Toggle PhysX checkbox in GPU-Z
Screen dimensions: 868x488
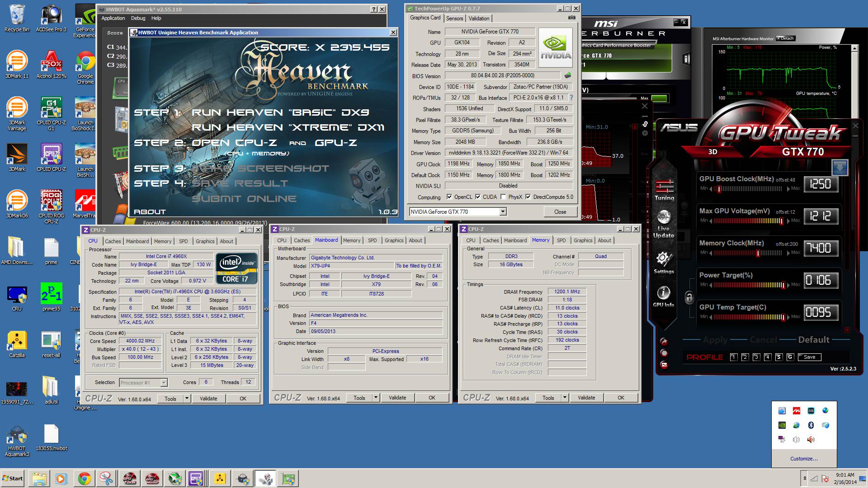pos(503,197)
